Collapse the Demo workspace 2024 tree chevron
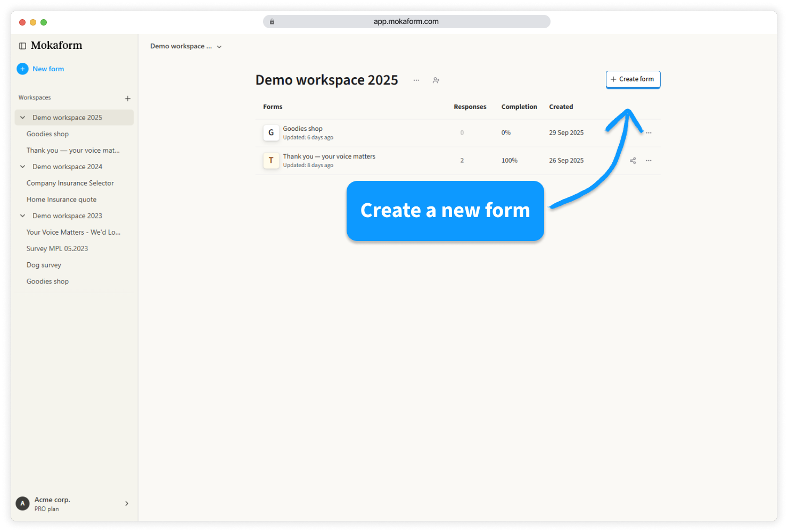The height and width of the screenshot is (532, 788). click(x=22, y=167)
